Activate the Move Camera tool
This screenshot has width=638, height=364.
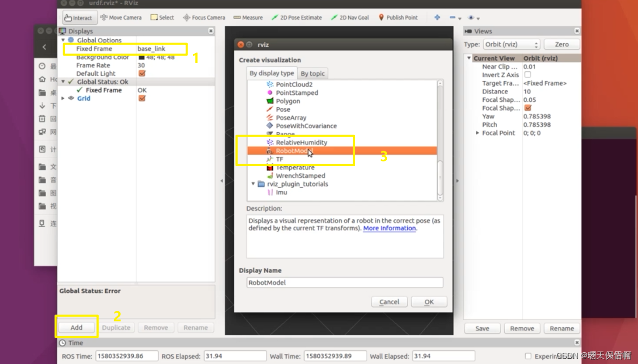pyautogui.click(x=121, y=17)
